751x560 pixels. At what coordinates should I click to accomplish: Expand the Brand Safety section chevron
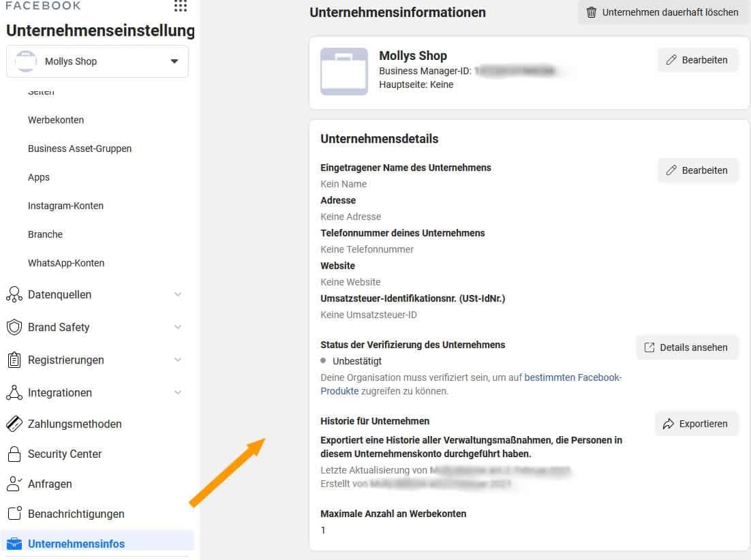point(178,327)
